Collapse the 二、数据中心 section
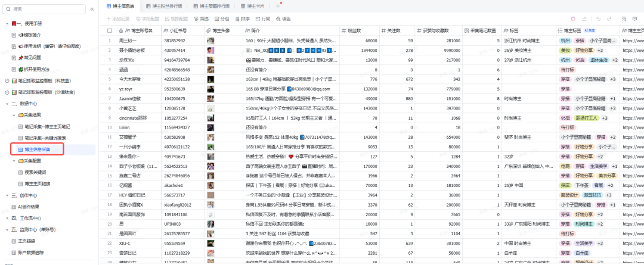 coord(7,104)
